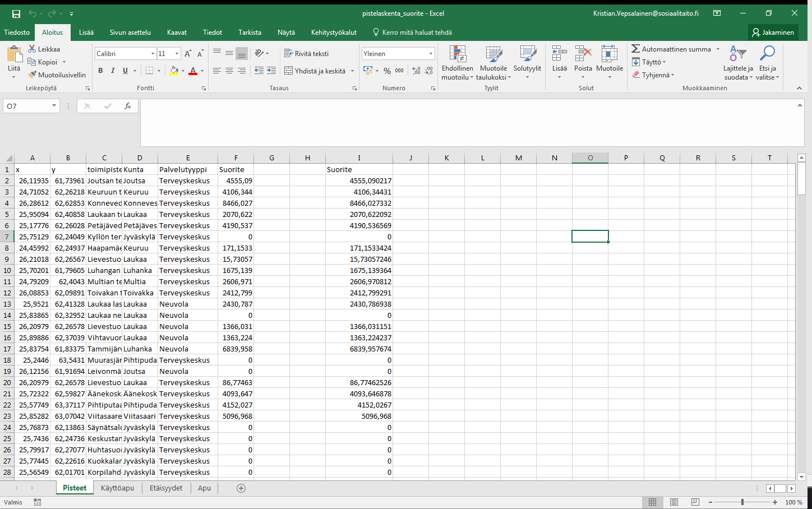The width and height of the screenshot is (812, 509).
Task: Open the Täyttö fill menu
Action: 649,62
